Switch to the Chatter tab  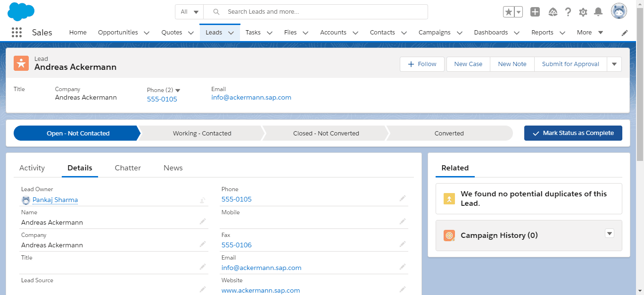click(127, 168)
